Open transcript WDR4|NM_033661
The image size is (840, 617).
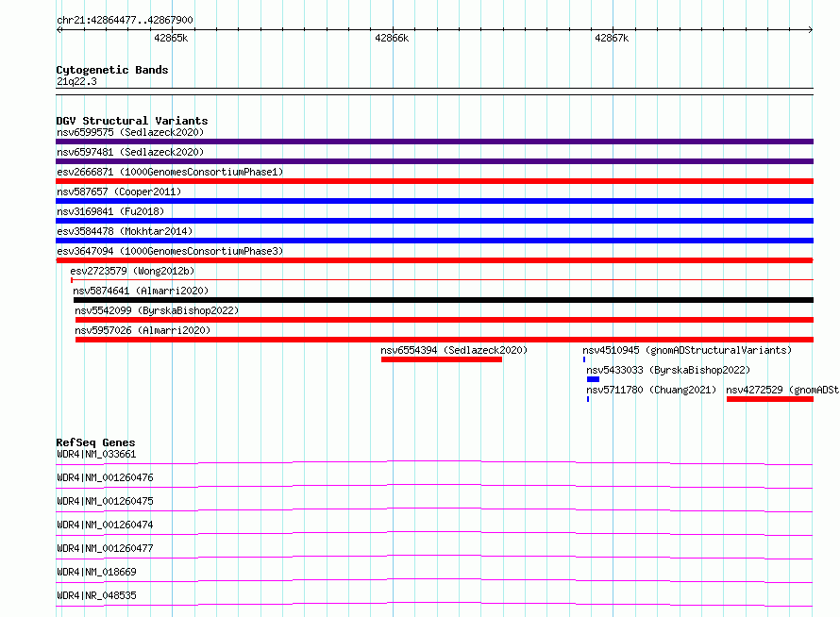96,454
